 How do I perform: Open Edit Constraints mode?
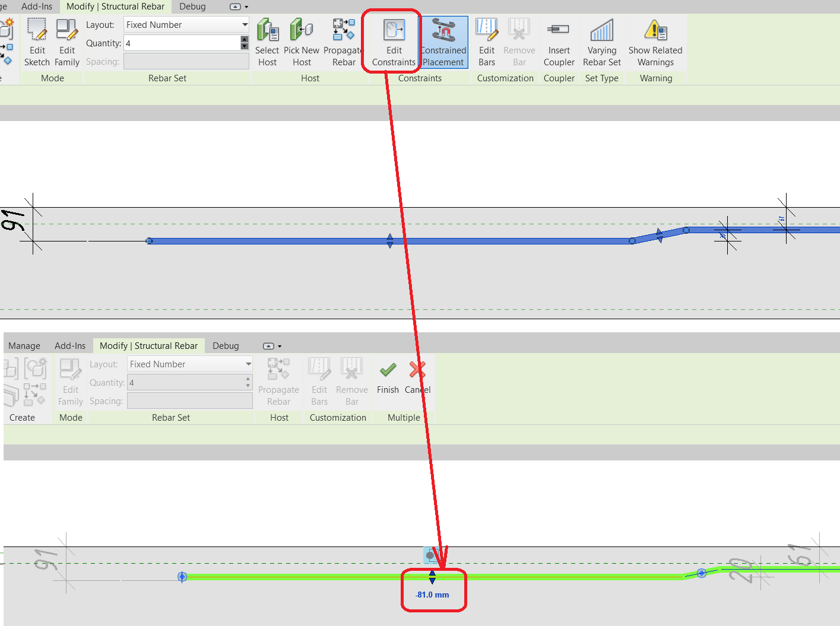point(392,42)
